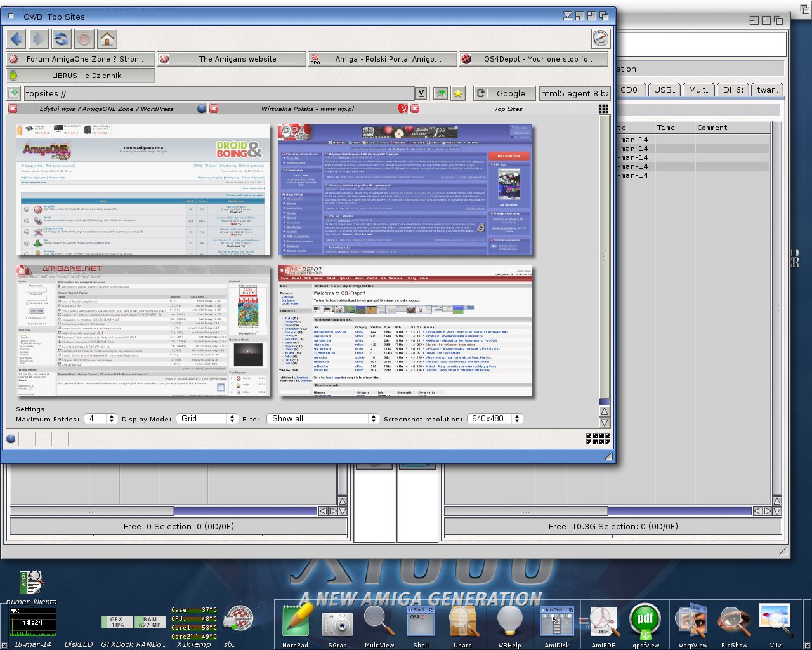The width and height of the screenshot is (812, 650).
Task: Change the Screenshot resolution 640x480 chooser
Action: click(x=495, y=419)
